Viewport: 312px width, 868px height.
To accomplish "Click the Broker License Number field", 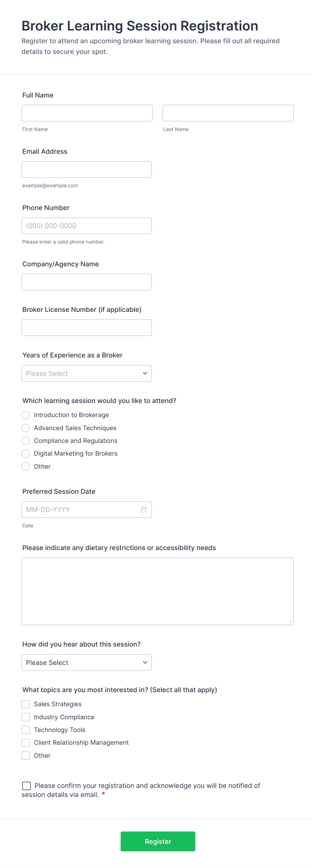I will tap(87, 328).
